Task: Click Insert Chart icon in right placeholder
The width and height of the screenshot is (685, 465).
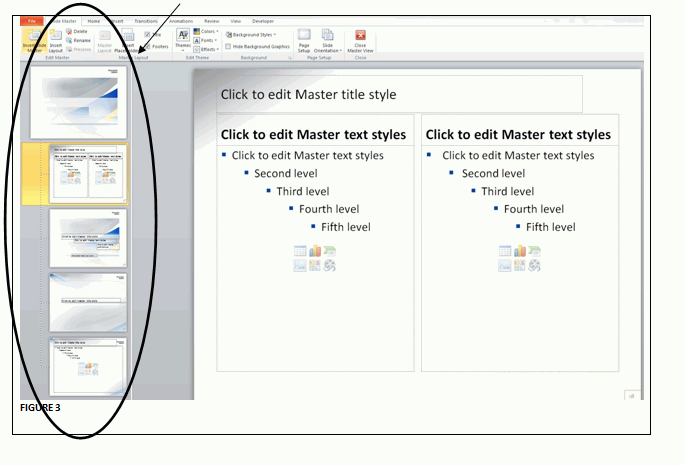Action: 520,251
